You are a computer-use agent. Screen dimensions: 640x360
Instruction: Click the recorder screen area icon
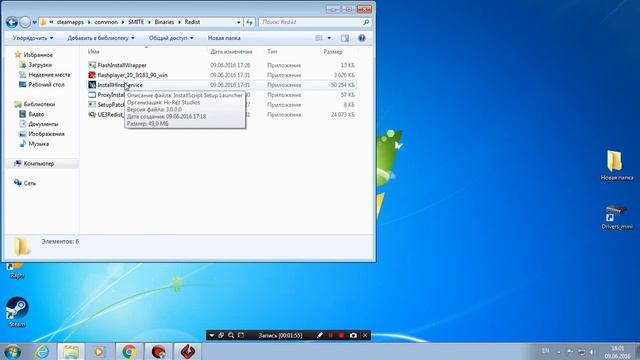[241, 336]
